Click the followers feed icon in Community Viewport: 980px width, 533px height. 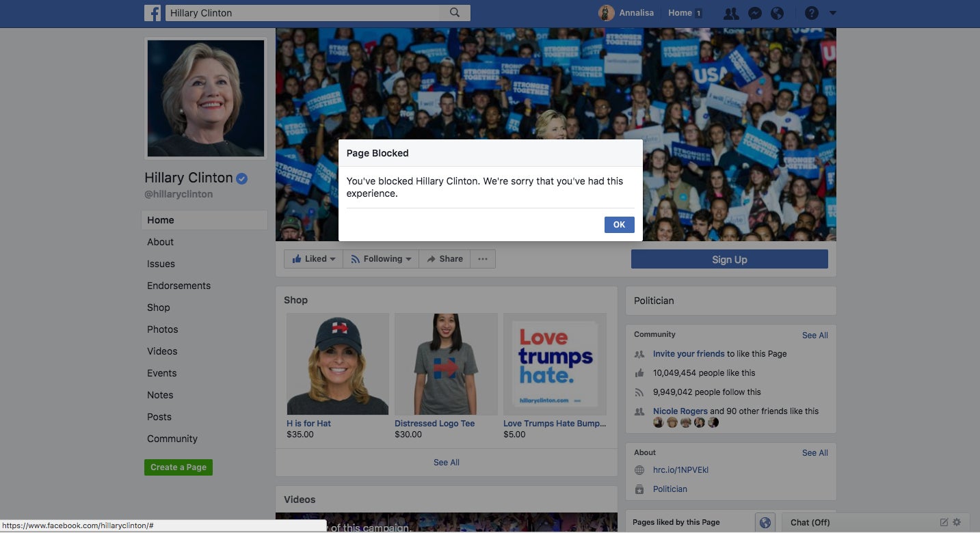click(x=639, y=392)
